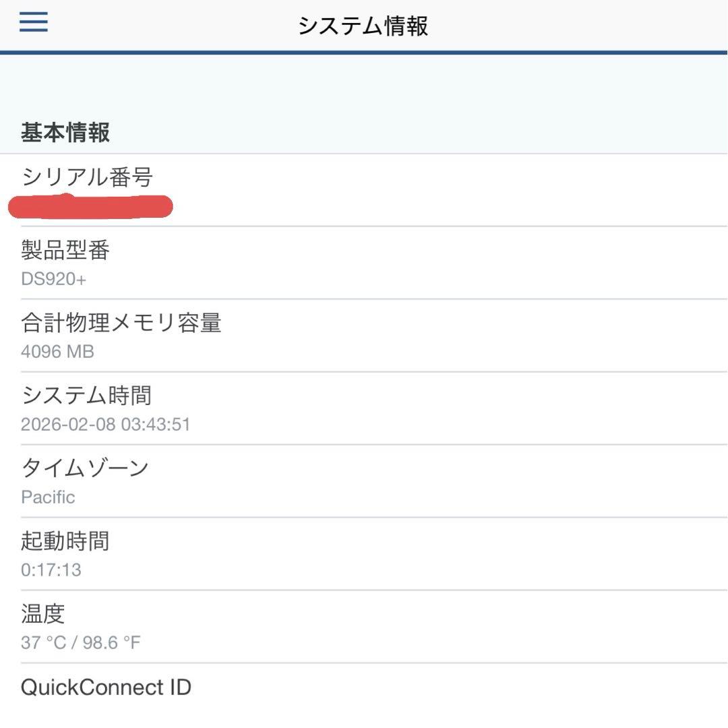This screenshot has width=728, height=728.
Task: Tap the timestamp 2026-02-08 03:43:51
Action: (x=106, y=424)
